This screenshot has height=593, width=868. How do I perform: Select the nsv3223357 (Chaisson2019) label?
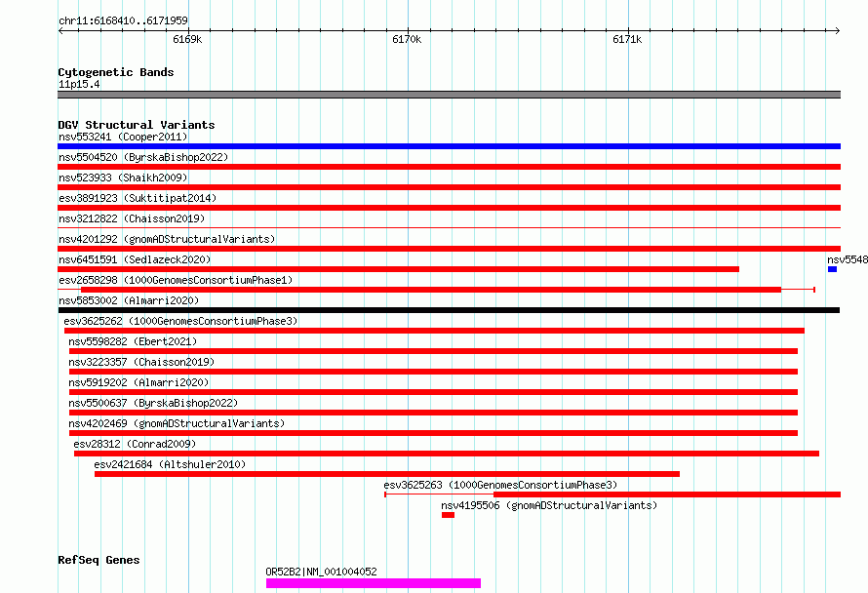141,362
